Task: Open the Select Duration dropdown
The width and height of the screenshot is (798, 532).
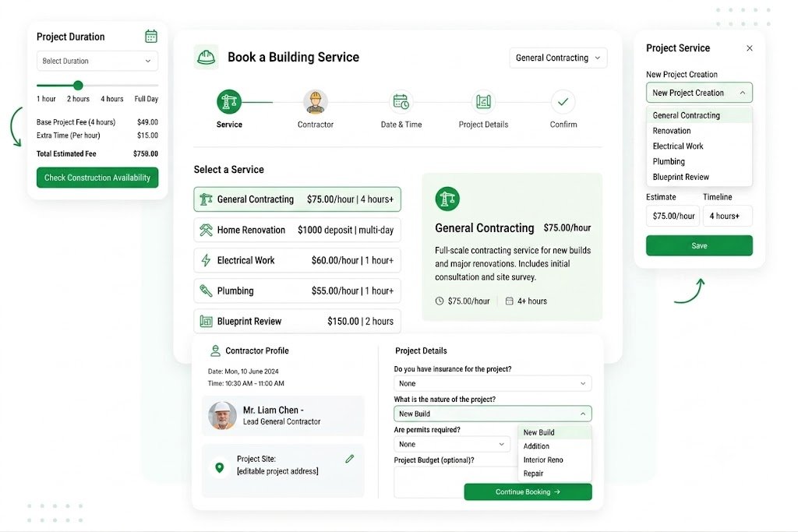Action: click(x=97, y=61)
